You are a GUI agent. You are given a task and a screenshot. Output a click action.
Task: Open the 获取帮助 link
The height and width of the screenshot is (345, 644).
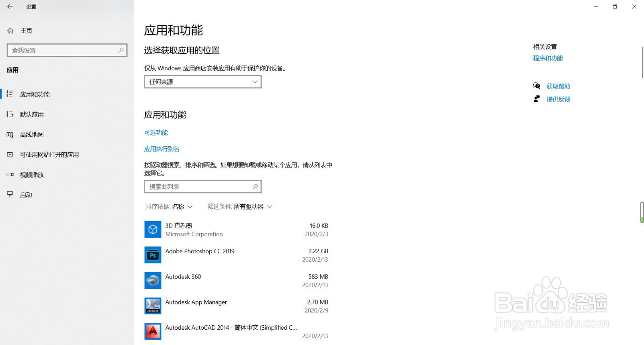click(558, 86)
